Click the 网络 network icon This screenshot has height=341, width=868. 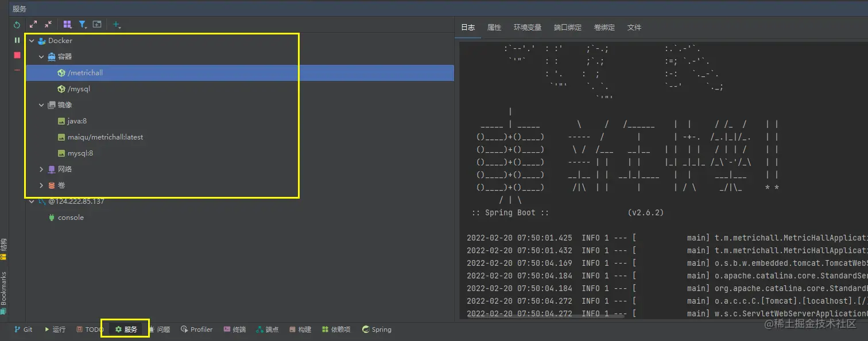pos(52,169)
